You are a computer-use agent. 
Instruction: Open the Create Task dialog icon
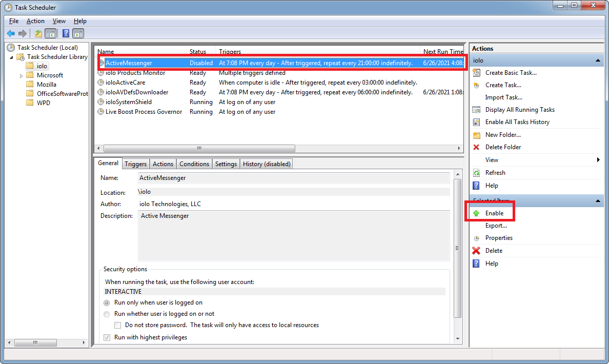pyautogui.click(x=477, y=85)
